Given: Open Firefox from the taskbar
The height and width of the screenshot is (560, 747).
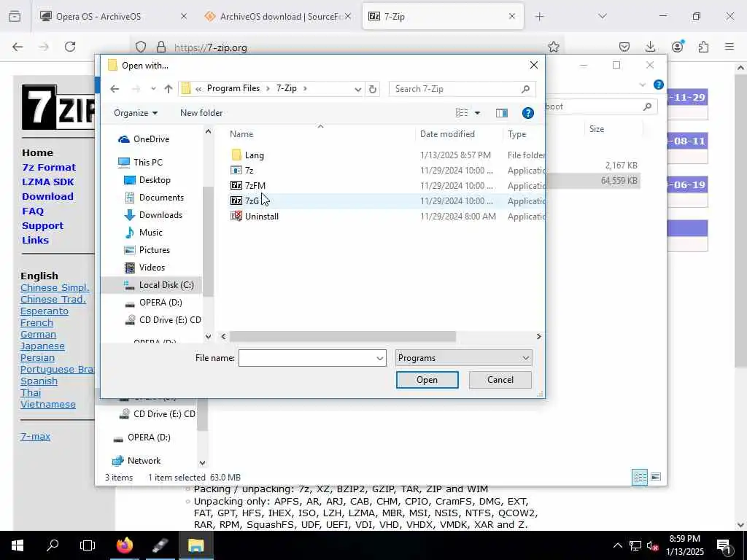Looking at the screenshot, I should [125, 545].
